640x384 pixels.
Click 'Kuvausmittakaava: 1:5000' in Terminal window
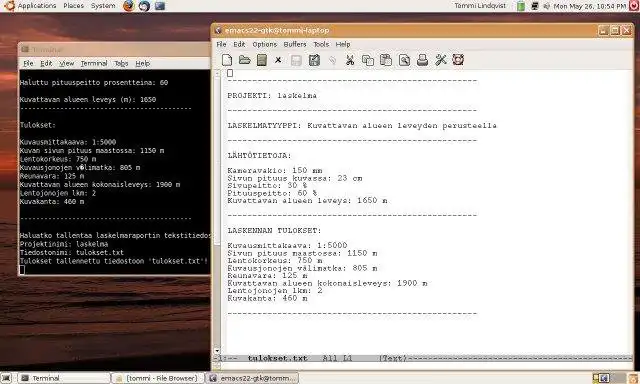pyautogui.click(x=68, y=142)
